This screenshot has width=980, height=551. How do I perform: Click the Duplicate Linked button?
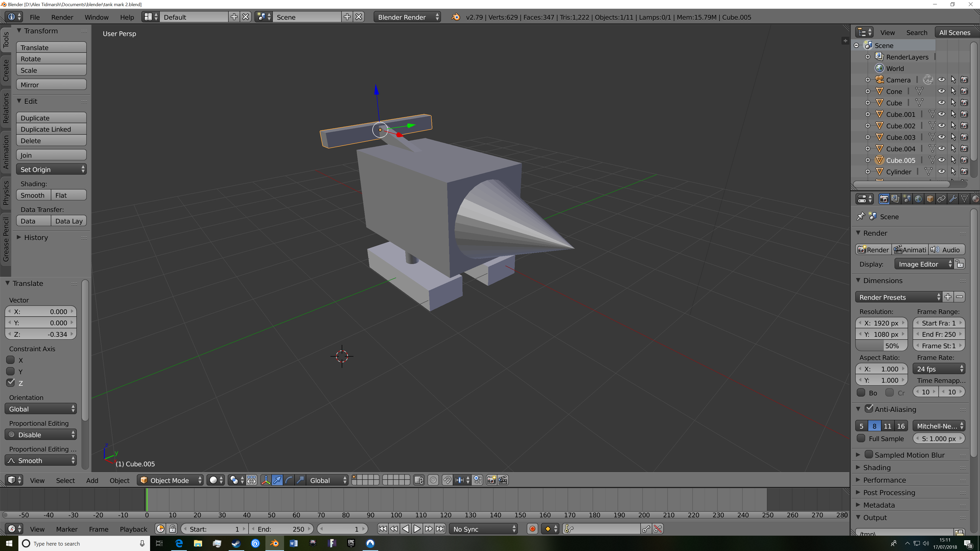click(51, 129)
